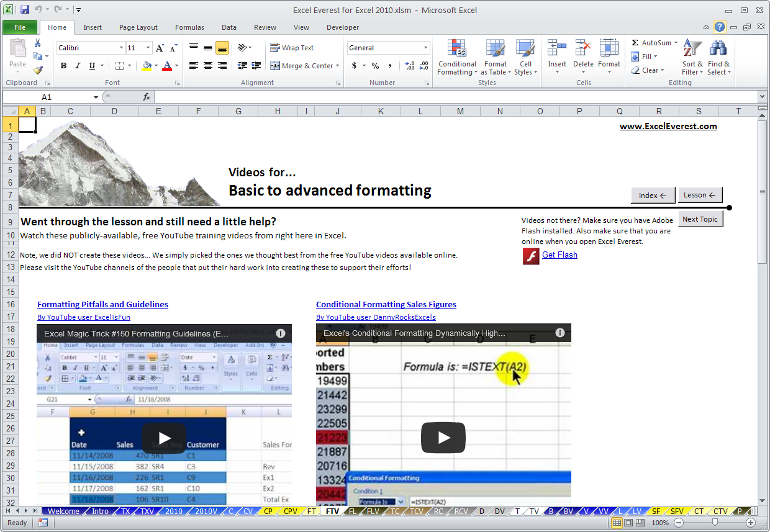The image size is (770, 532).
Task: Open Formatting Pitfalls and Guidelines link
Action: (x=102, y=304)
